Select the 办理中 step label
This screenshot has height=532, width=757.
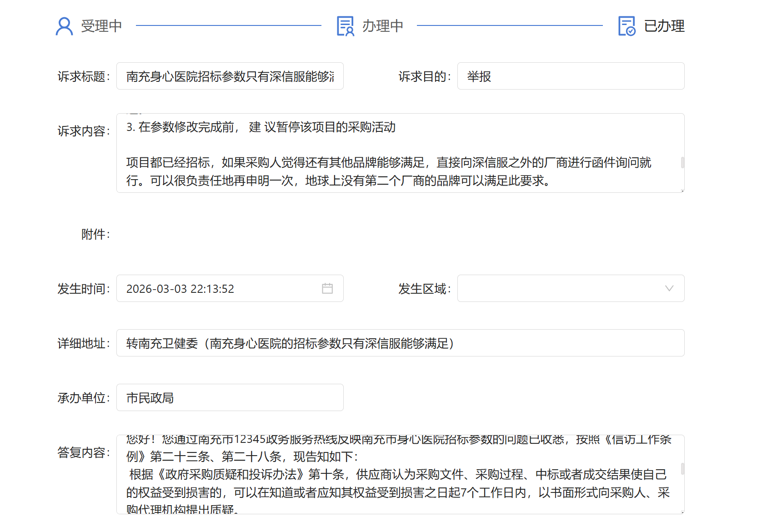pyautogui.click(x=382, y=26)
